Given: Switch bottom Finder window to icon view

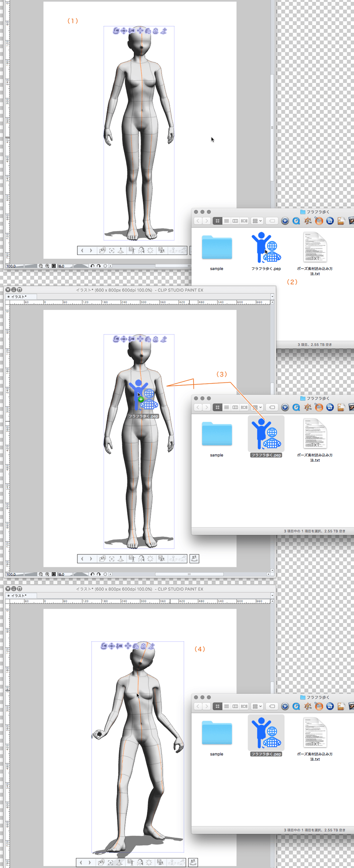Looking at the screenshot, I should (x=218, y=706).
